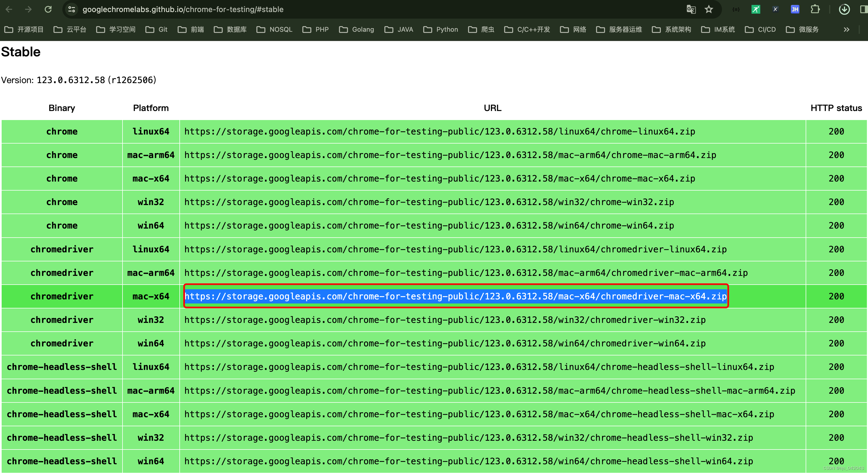Open the NOSQL bookmark folder
The image size is (868, 473).
(x=274, y=30)
